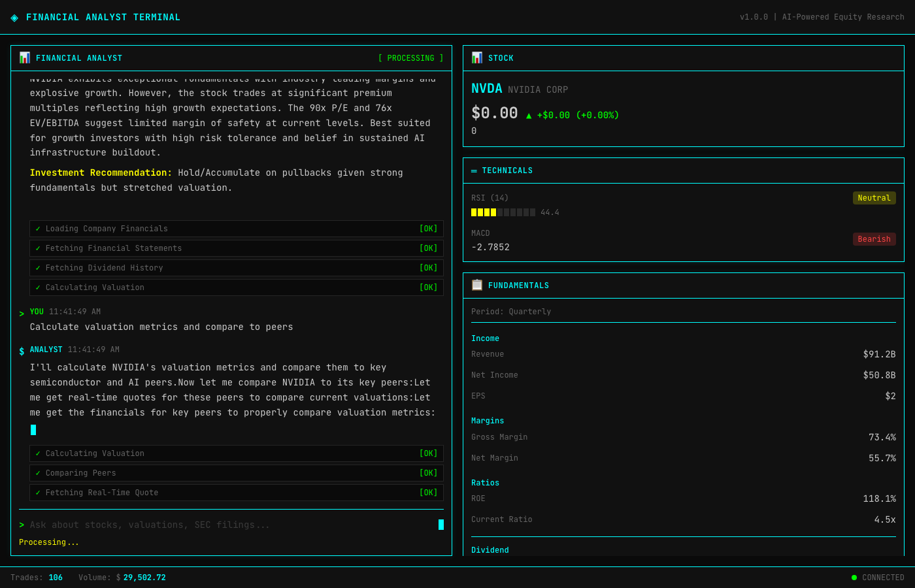Switch to the TECHNICALS panel header
Screen dimensions: 915x588
pyautogui.click(x=507, y=171)
